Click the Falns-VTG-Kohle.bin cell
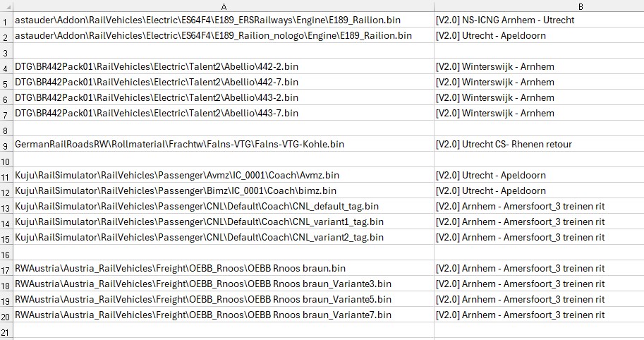The width and height of the screenshot is (644, 340). click(x=224, y=144)
